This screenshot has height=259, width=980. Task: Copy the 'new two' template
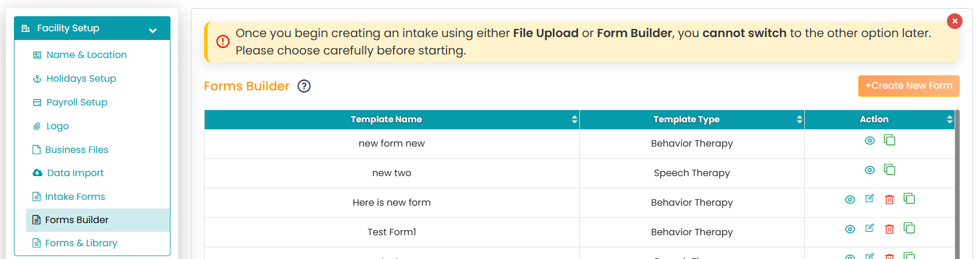890,170
